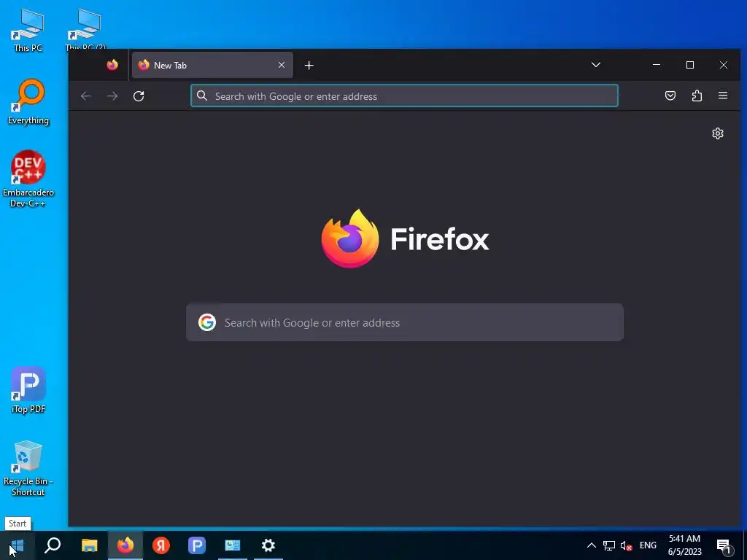Image resolution: width=747 pixels, height=560 pixels.
Task: Close the New Tab tab
Action: pos(282,65)
